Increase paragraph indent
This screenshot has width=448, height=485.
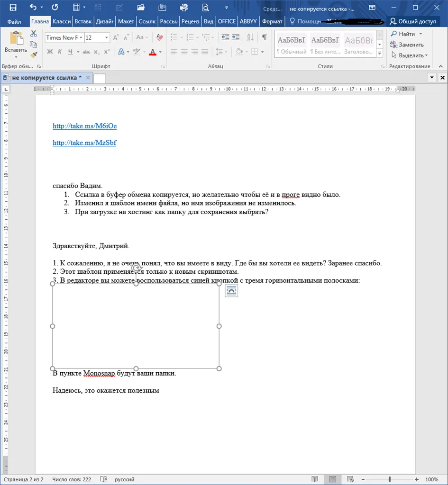click(x=236, y=37)
